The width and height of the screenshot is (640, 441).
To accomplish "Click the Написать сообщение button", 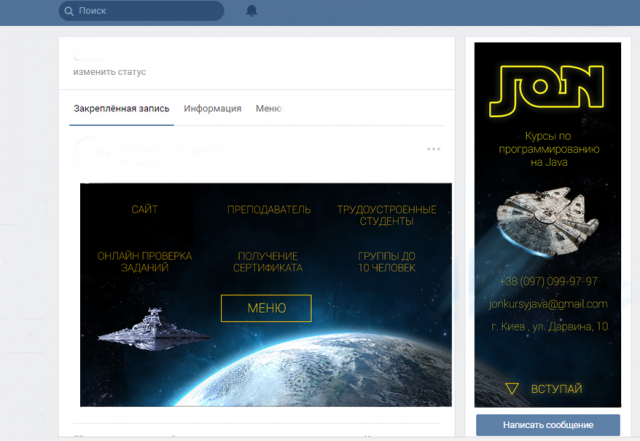I will coord(548,425).
